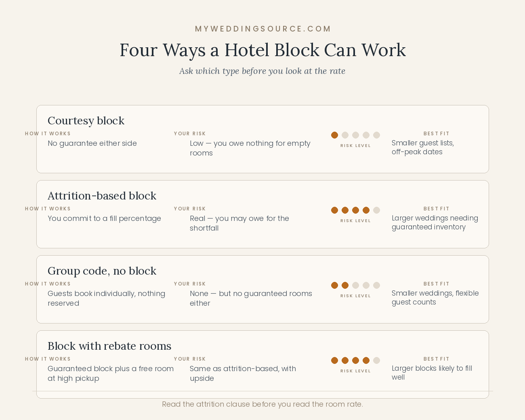The width and height of the screenshot is (525, 420).
Task: Click the second filled risk dot for Group code
Action: pyautogui.click(x=345, y=285)
